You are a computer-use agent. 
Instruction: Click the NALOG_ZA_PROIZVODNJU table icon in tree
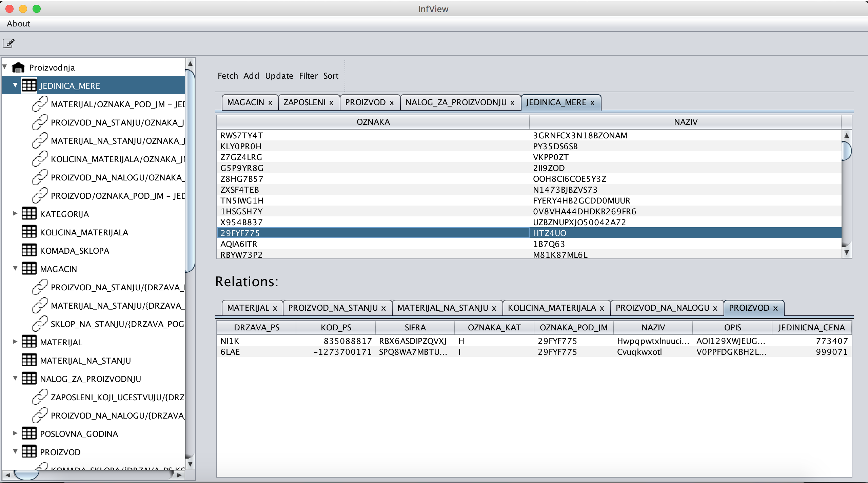29,379
